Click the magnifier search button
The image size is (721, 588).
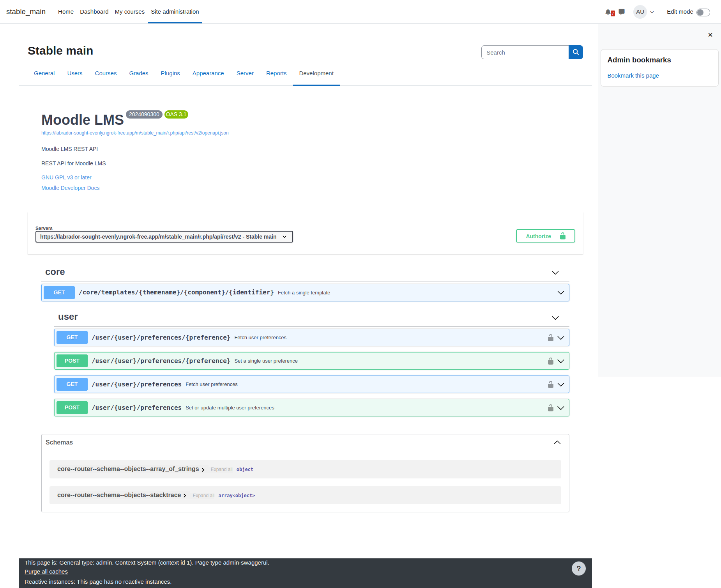tap(576, 52)
